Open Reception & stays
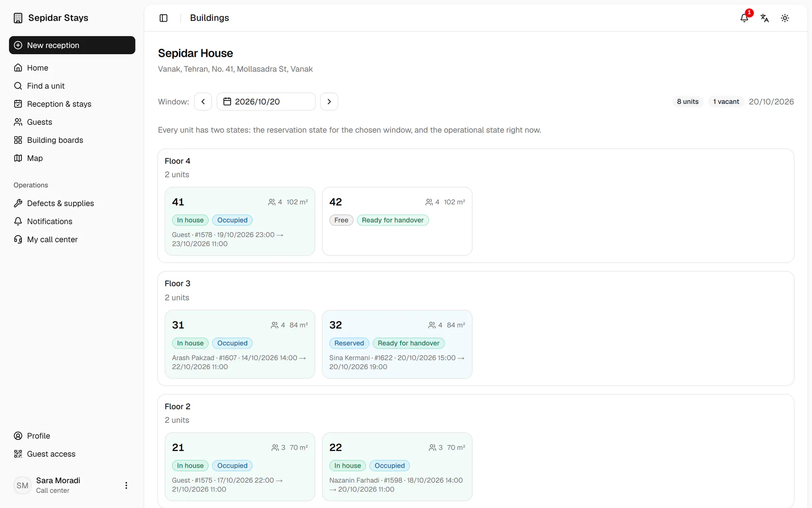This screenshot has width=812, height=508. (72, 104)
